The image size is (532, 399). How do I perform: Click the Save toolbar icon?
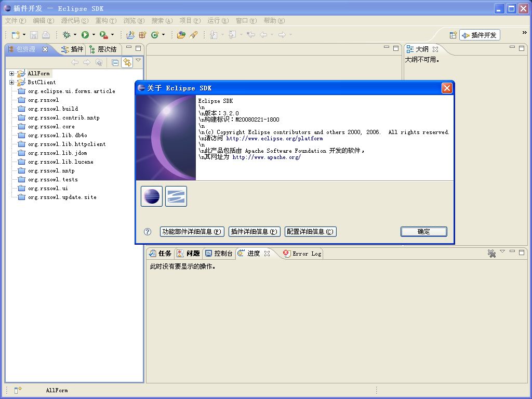[34, 35]
